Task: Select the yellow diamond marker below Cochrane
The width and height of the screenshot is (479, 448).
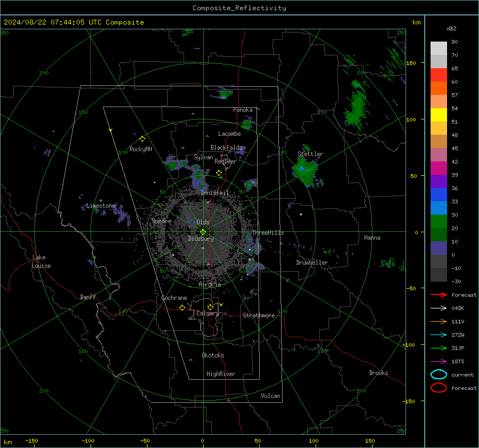Action: pos(182,307)
